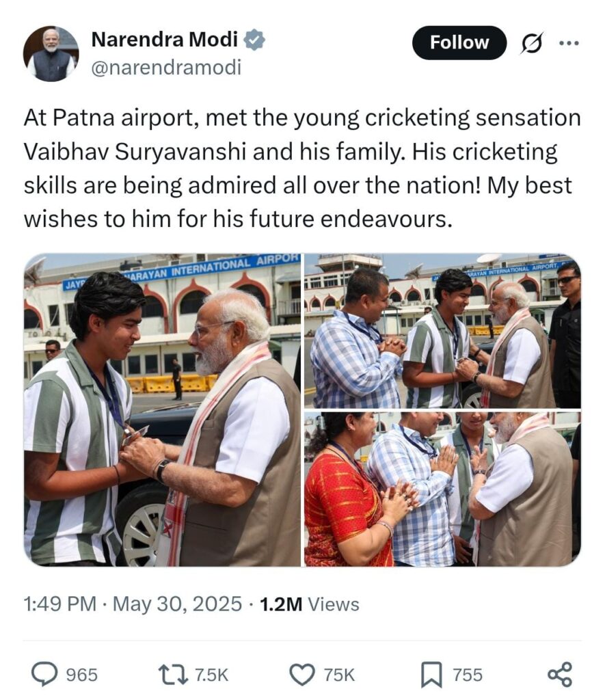The width and height of the screenshot is (605, 700).
Task: Open the large left photo of handshake
Action: 162,410
